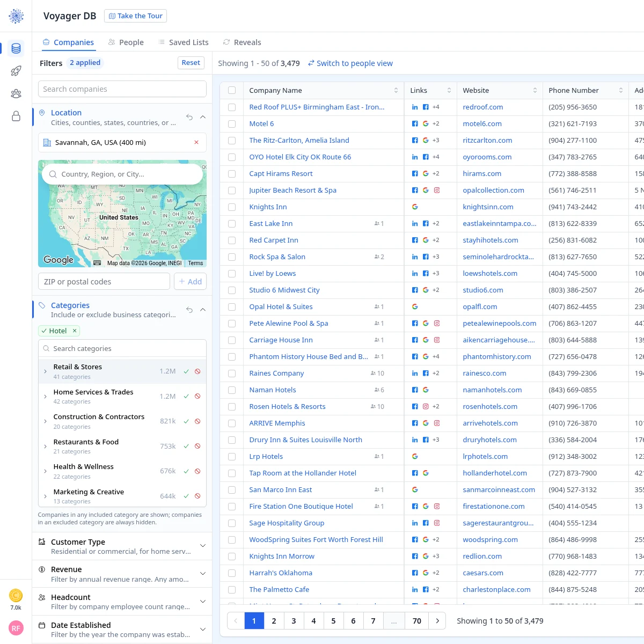Click the lock icon in the left sidebar
This screenshot has width=644, height=644.
16,116
